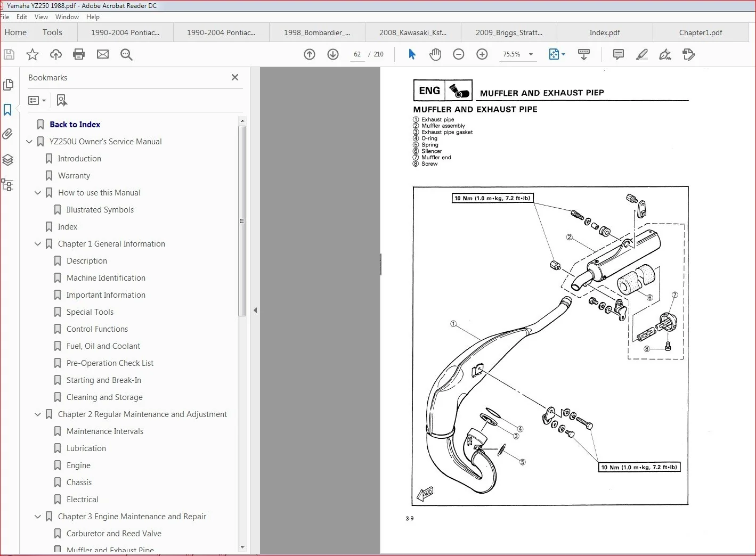
Task: Open the attachments paperclip panel
Action: click(7, 134)
